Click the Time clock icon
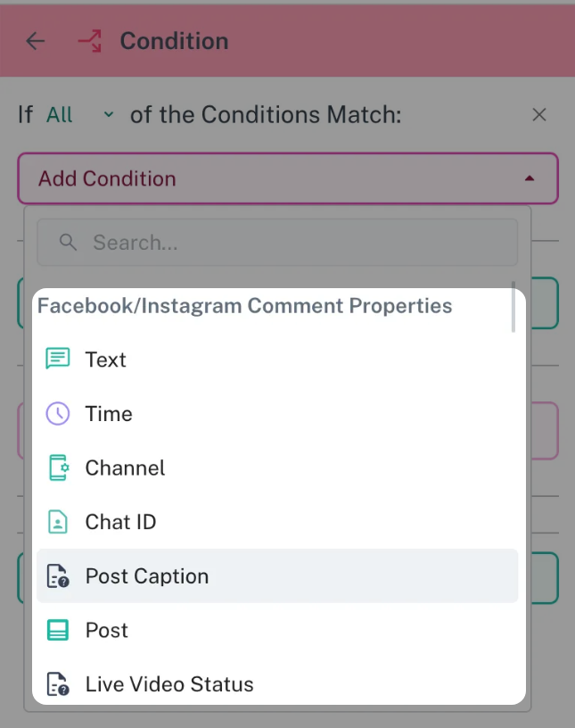Image resolution: width=575 pixels, height=728 pixels. (57, 414)
